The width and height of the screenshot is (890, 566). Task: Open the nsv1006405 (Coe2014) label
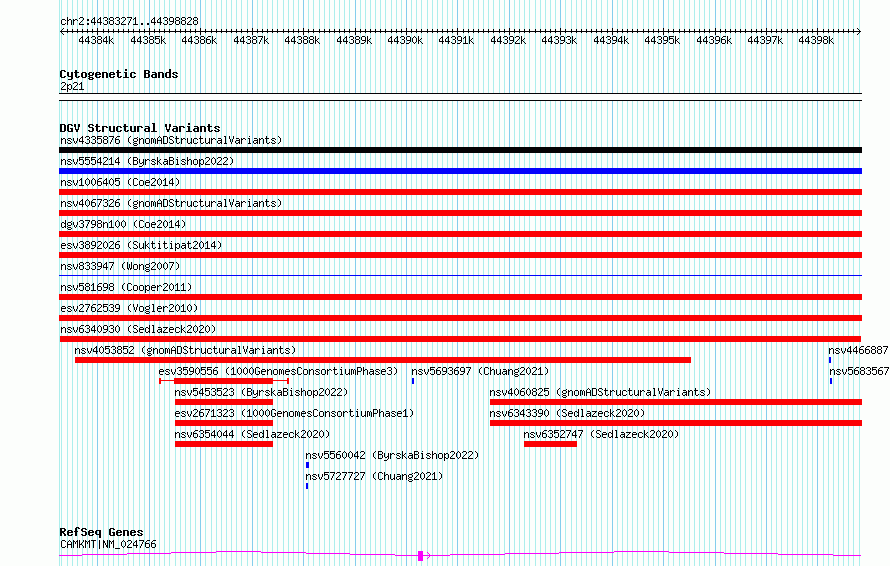[x=120, y=182]
